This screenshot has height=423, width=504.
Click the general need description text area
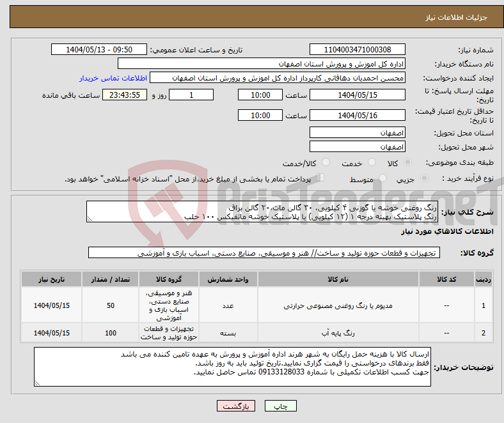(262, 211)
